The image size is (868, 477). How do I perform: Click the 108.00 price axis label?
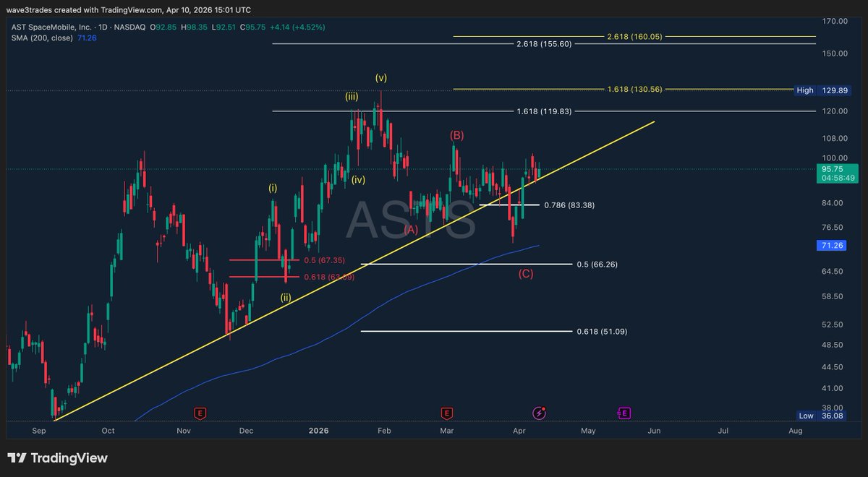(x=835, y=138)
